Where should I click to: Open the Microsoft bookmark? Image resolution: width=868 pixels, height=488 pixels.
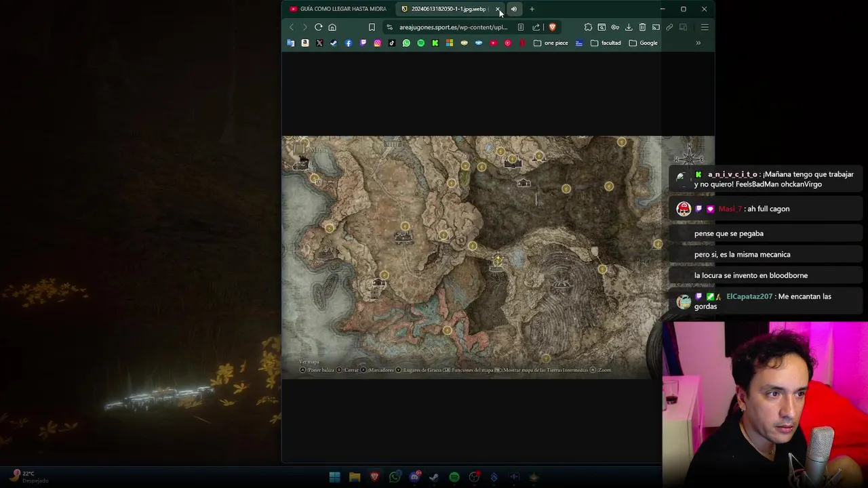(x=450, y=43)
